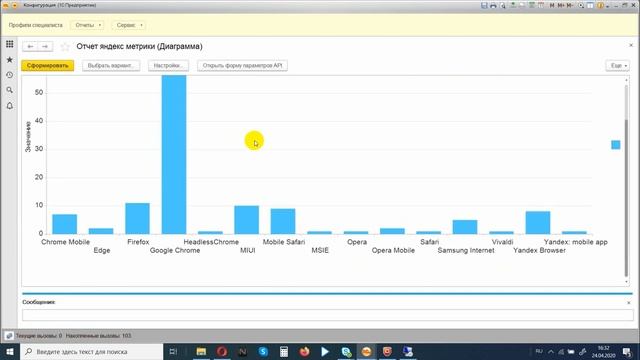Click Открыть форму параметров API button
This screenshot has height=360, width=640.
[x=242, y=66]
